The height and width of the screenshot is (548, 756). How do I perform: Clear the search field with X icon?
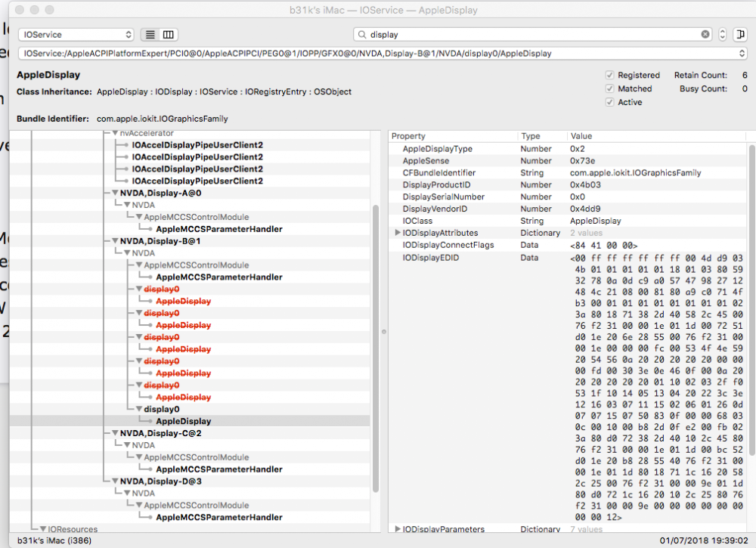[705, 34]
